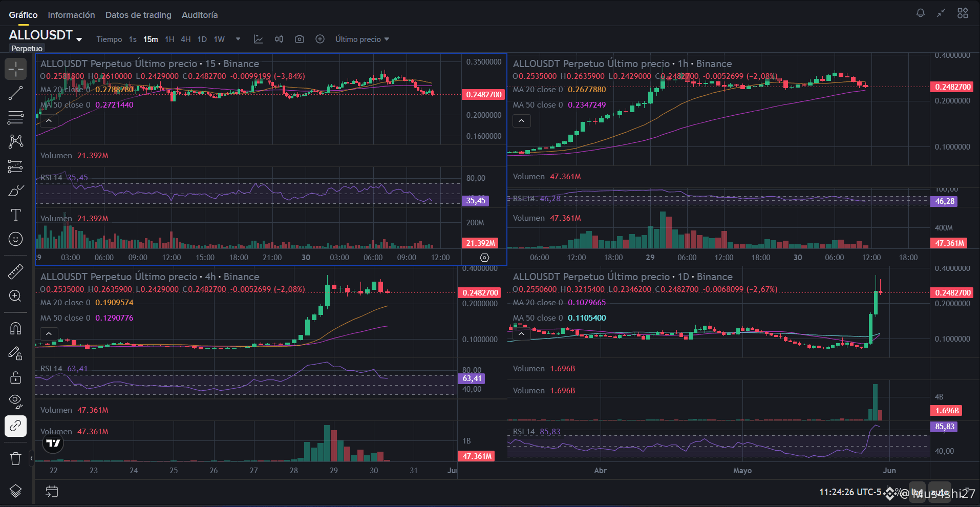Click the clock showing 11:24:26 UTC-5

coord(850,492)
